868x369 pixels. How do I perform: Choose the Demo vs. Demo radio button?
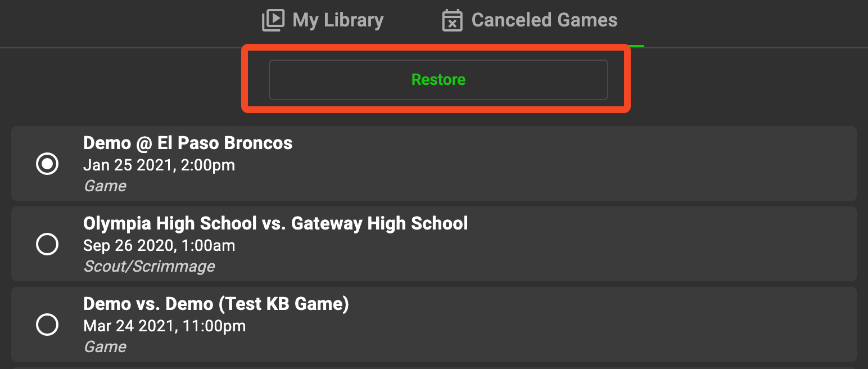(x=47, y=325)
